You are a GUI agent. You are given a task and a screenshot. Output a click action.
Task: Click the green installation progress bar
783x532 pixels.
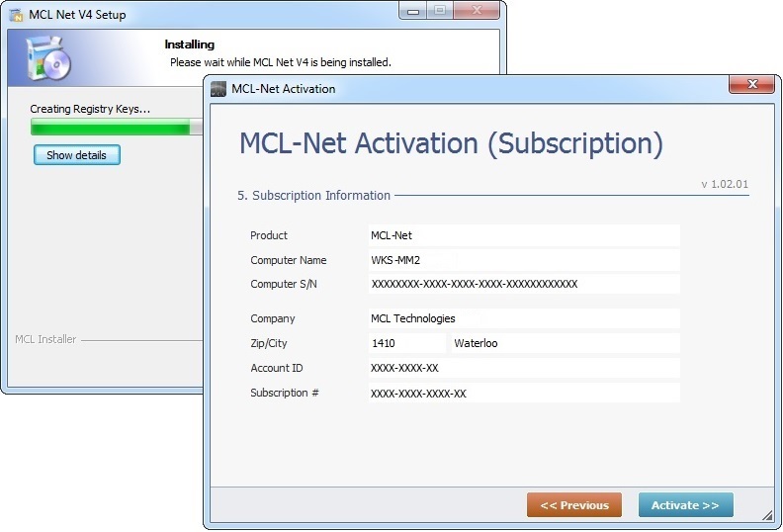click(117, 127)
